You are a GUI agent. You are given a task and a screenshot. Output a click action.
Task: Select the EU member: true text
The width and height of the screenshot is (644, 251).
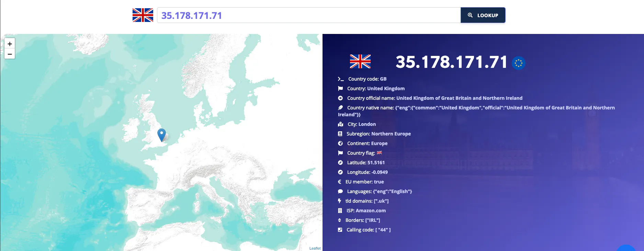[365, 182]
